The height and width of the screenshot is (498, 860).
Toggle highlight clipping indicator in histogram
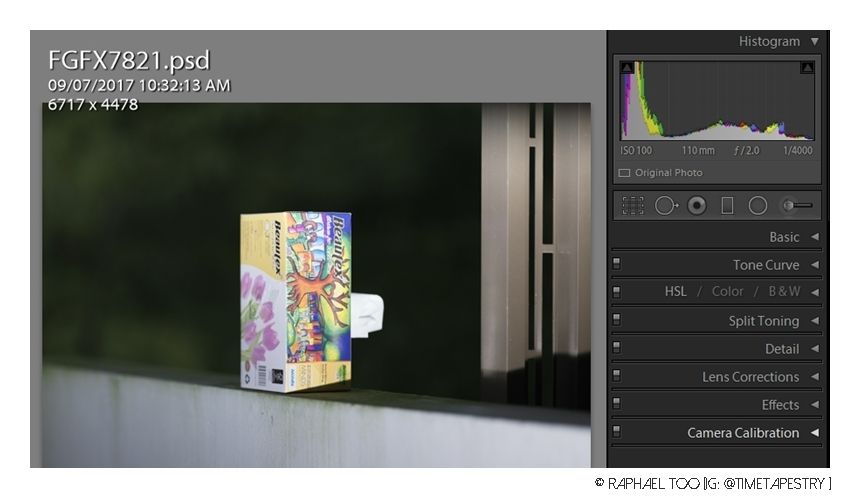[x=807, y=67]
